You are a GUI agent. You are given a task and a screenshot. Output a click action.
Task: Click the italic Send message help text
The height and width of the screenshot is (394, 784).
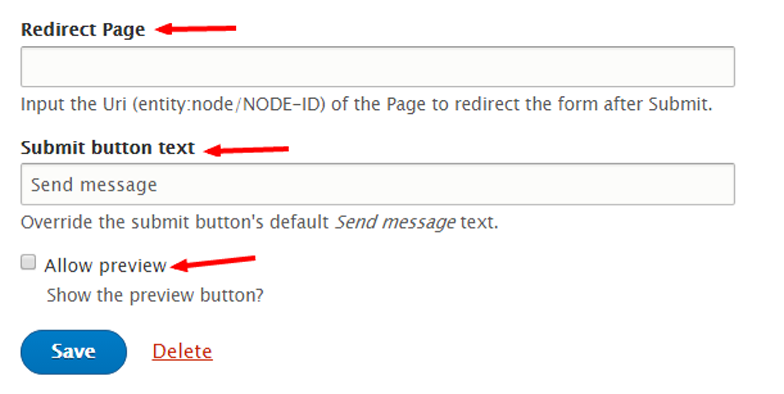(395, 222)
